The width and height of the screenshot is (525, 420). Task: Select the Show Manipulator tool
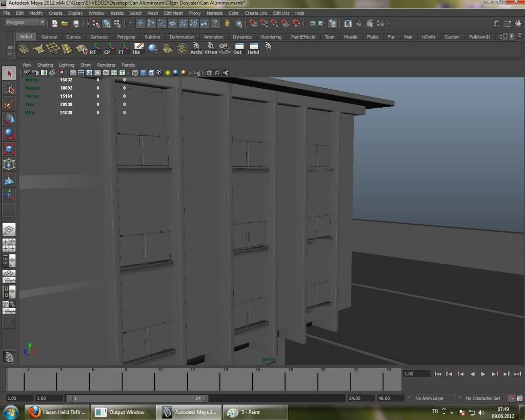pyautogui.click(x=9, y=194)
